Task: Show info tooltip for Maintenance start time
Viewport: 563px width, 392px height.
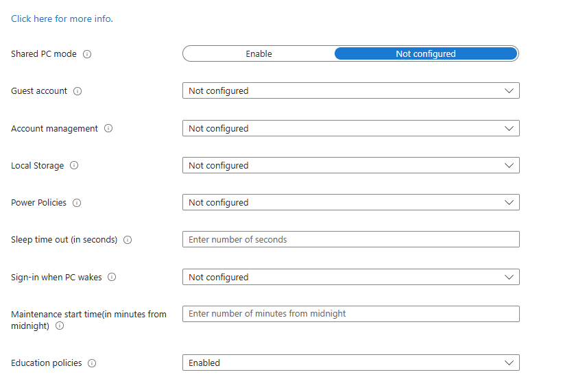Action: click(x=60, y=326)
